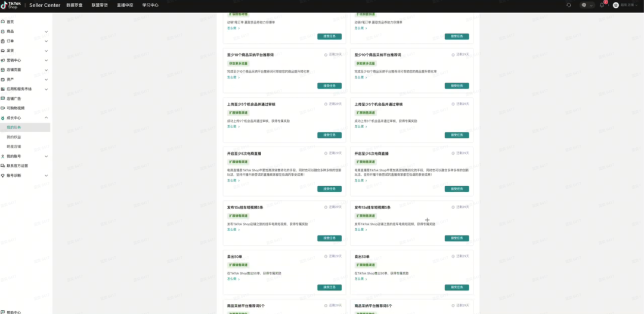
Task: Switch to 学习中心 in top navigation
Action: pyautogui.click(x=150, y=5)
